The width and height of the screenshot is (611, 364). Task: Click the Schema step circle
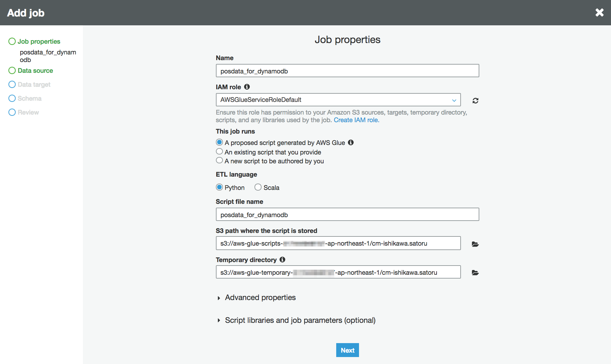pyautogui.click(x=12, y=98)
